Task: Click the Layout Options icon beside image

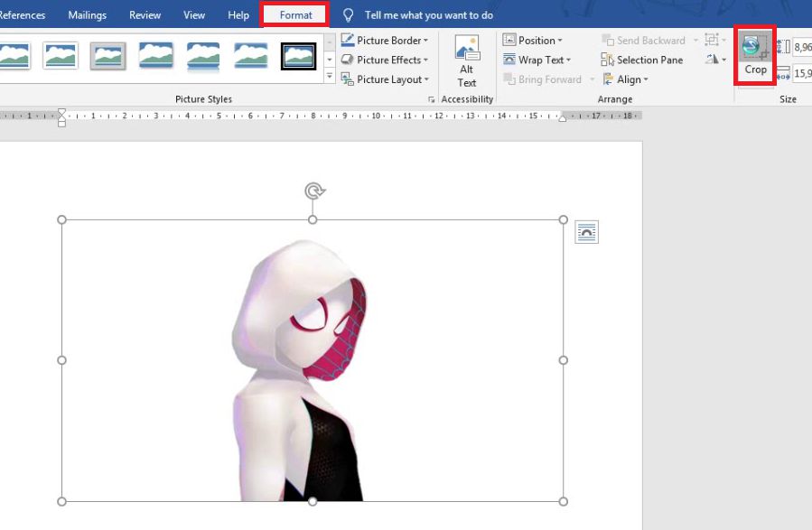Action: 586,233
